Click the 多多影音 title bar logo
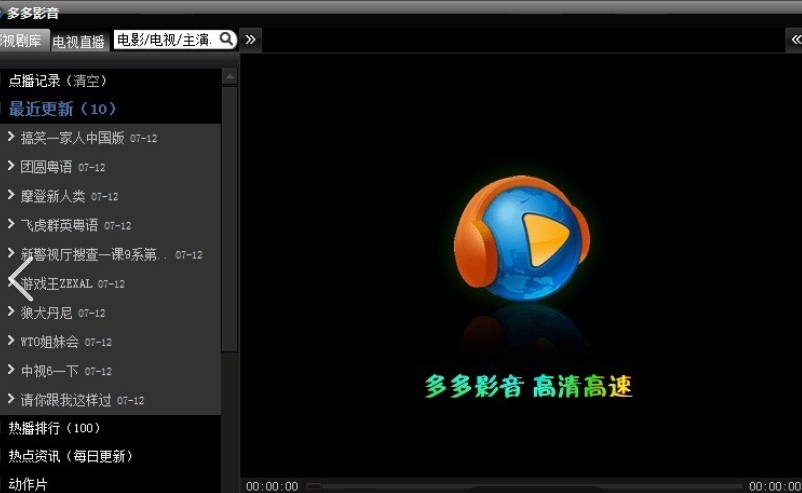This screenshot has height=493, width=802. pyautogui.click(x=2, y=13)
